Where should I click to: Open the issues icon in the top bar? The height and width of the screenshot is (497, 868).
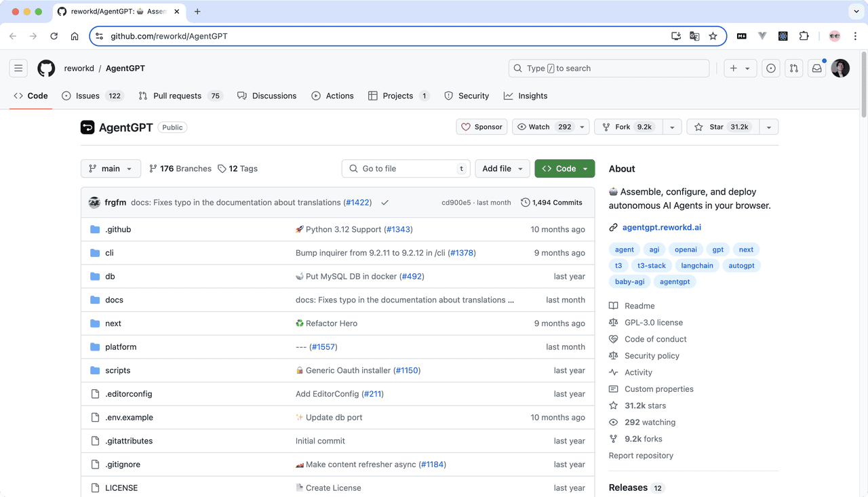coord(770,68)
